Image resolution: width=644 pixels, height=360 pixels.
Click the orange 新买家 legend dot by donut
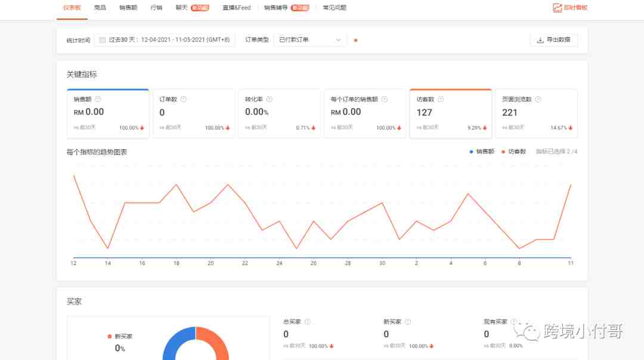(x=109, y=337)
